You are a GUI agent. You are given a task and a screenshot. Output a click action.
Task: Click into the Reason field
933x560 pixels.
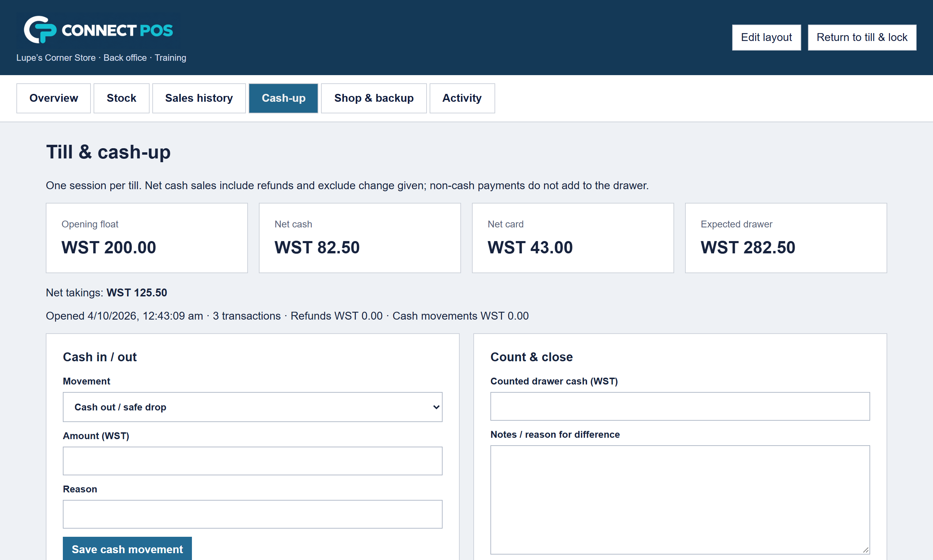[252, 514]
